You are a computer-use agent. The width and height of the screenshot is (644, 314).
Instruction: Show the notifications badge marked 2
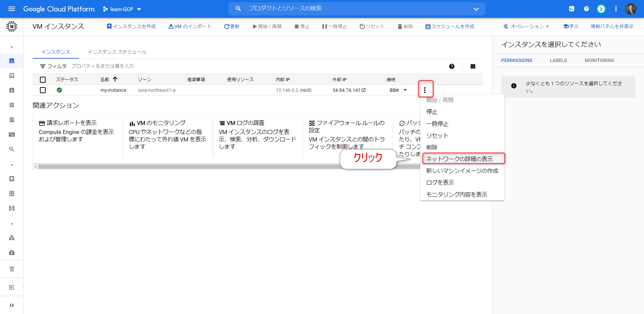pos(601,9)
